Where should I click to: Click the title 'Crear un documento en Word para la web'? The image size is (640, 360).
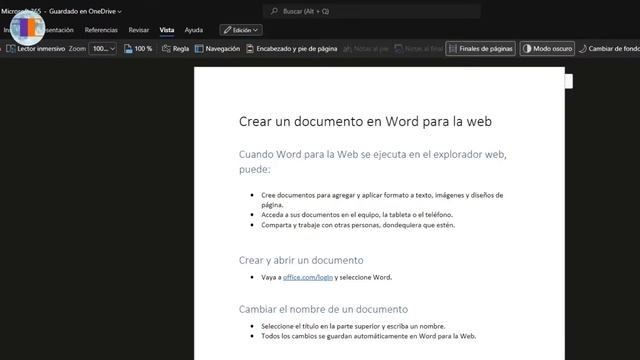click(x=365, y=121)
